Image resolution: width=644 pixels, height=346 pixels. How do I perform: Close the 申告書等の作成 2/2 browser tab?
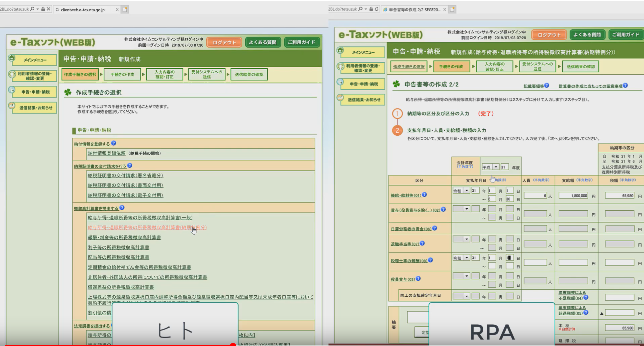pos(445,10)
